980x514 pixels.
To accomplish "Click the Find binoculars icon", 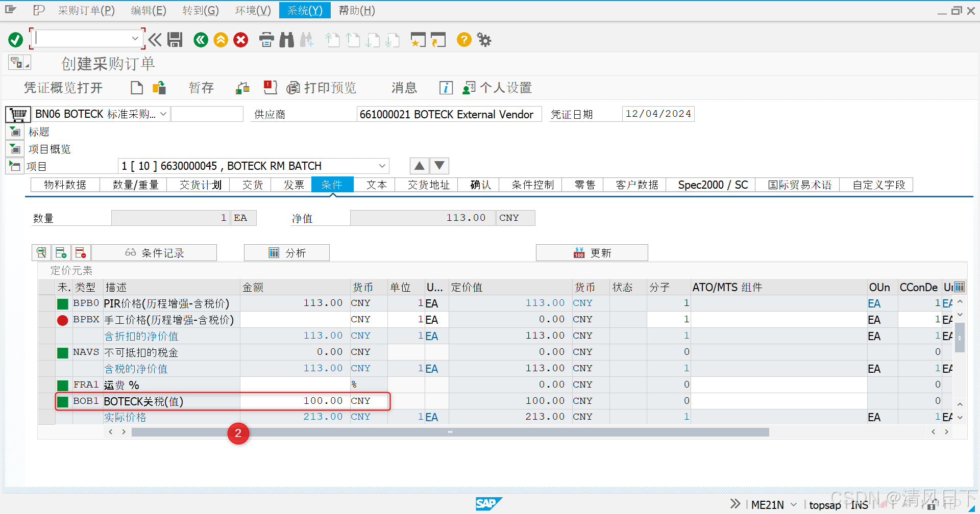I will pos(287,40).
